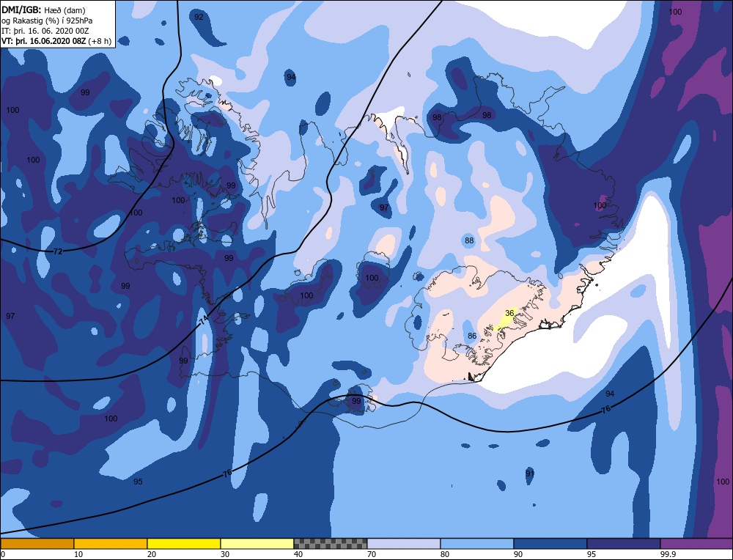Click the 'IT: þri. 16. 06. 2020 00Z' line
733x560 pixels.
[x=45, y=31]
